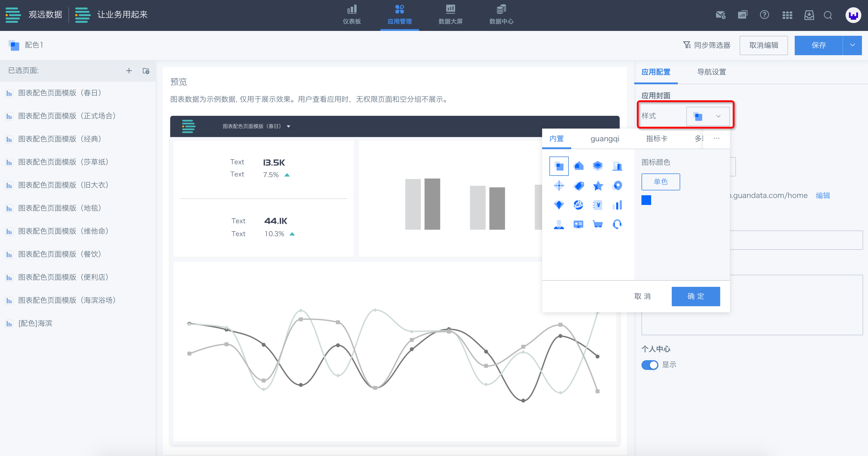
Task: Select the globe icon
Action: coord(578,205)
